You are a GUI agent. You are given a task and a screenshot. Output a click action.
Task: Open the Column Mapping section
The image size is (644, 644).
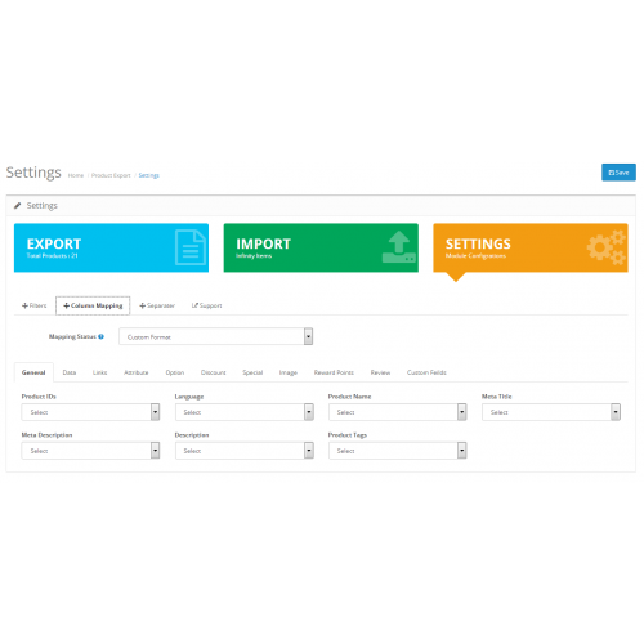click(93, 305)
